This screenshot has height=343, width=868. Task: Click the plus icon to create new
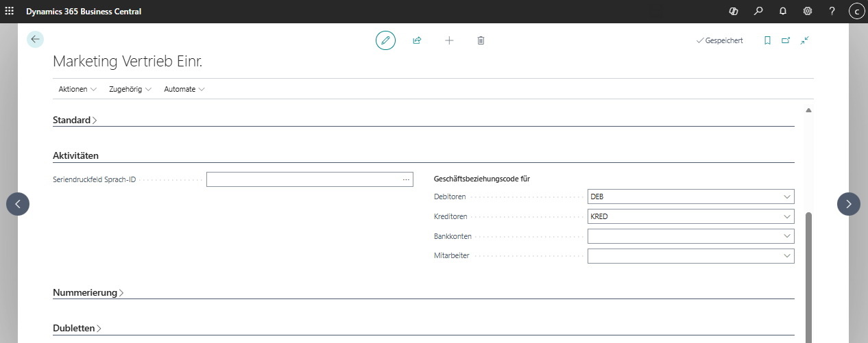[449, 40]
